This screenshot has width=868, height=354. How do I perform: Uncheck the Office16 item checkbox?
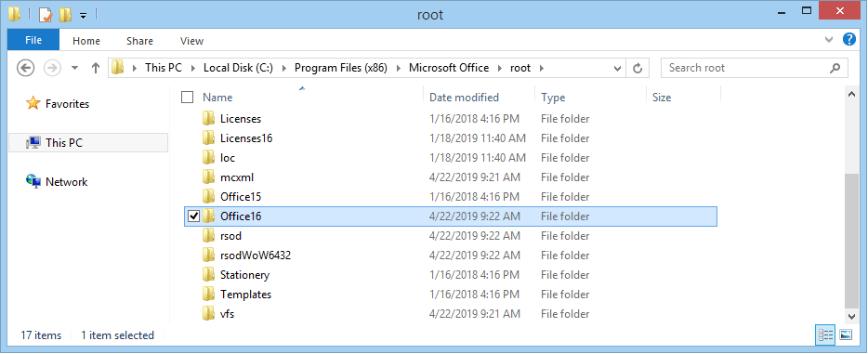[193, 216]
